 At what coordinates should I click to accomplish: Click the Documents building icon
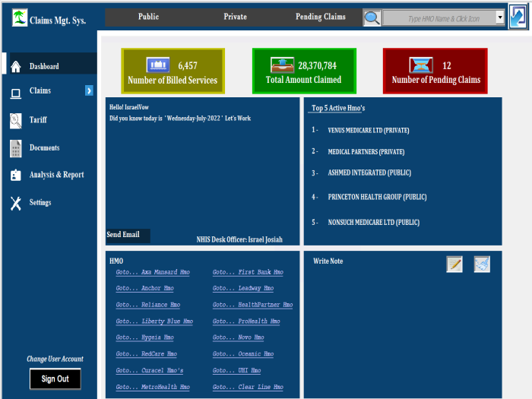16,149
